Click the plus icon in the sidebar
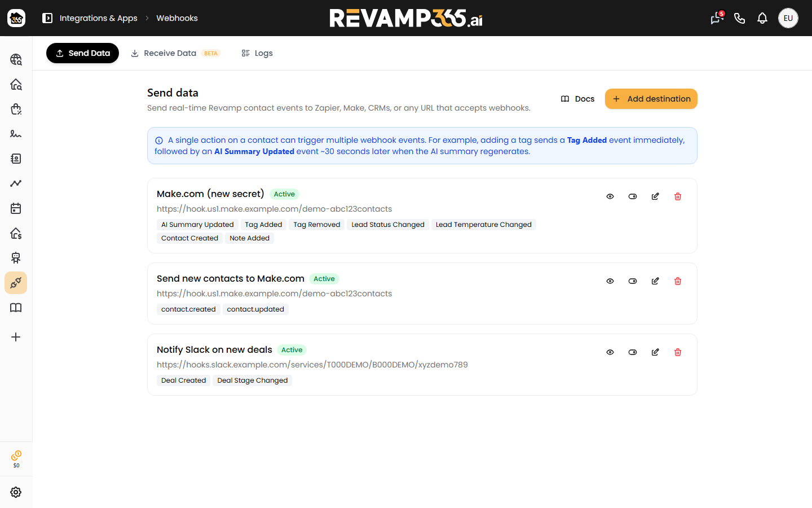The width and height of the screenshot is (812, 508). [16, 337]
